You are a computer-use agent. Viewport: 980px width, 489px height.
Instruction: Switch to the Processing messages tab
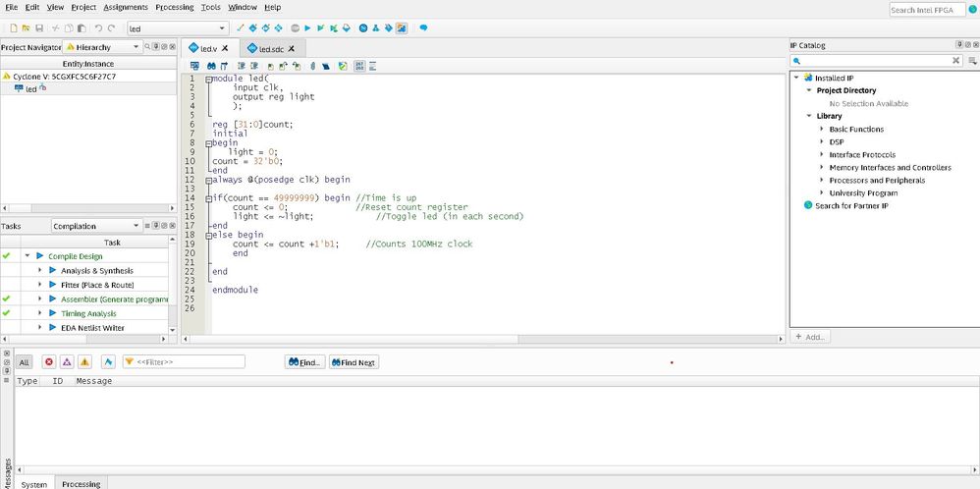[81, 484]
